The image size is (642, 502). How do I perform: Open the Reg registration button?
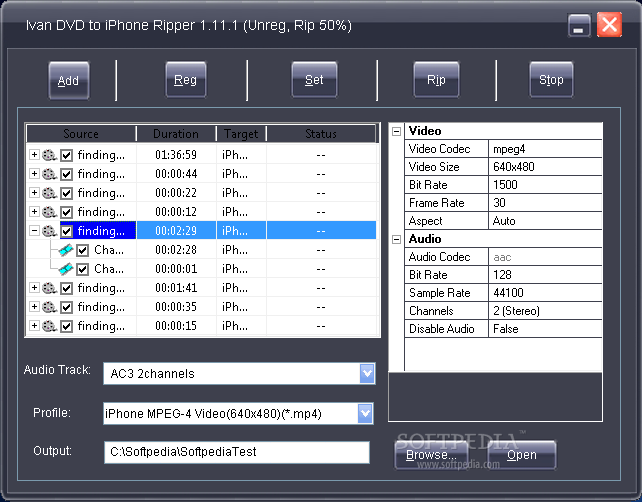click(185, 79)
